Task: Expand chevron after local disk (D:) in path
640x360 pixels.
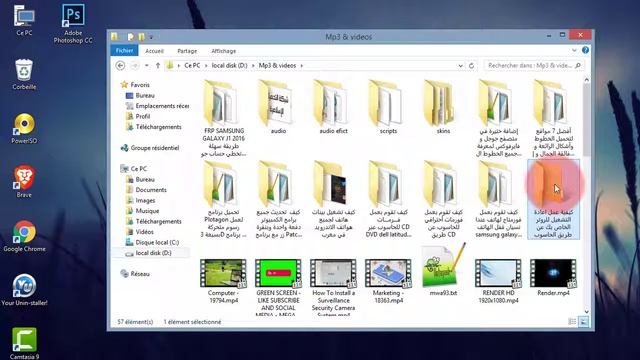Action: click(x=253, y=65)
